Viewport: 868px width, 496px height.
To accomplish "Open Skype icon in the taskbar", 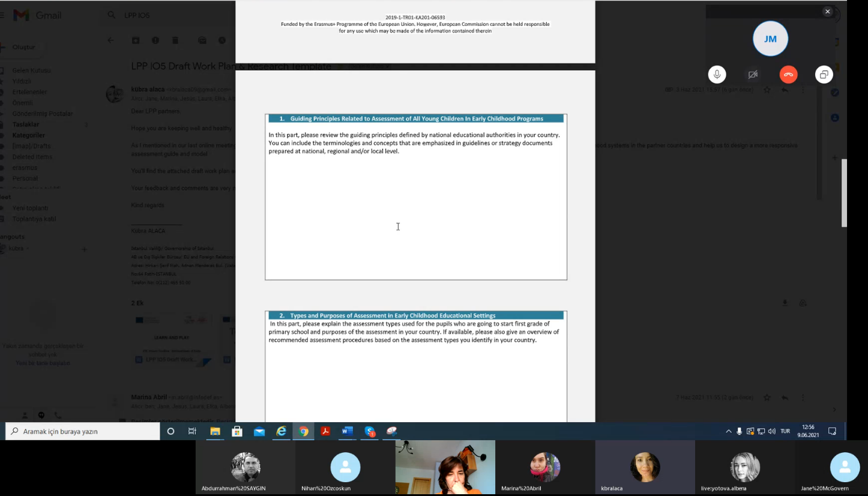I will (x=369, y=431).
